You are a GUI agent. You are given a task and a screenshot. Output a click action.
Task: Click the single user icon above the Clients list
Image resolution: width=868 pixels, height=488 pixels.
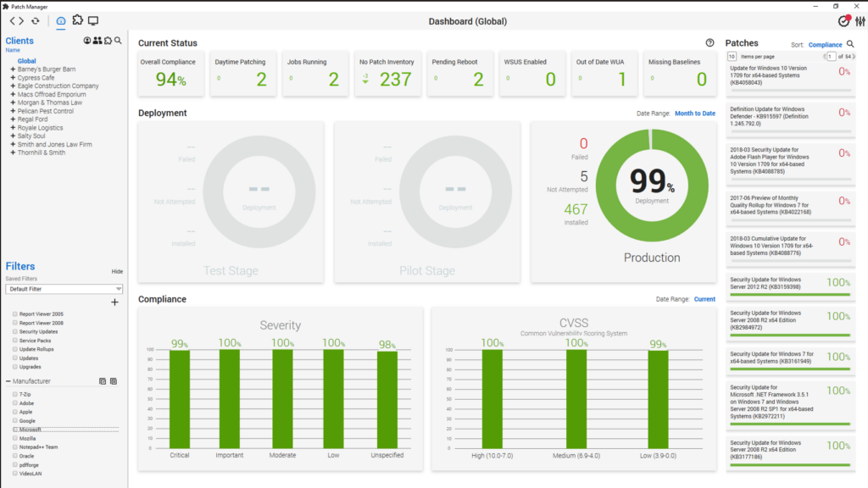coord(86,40)
